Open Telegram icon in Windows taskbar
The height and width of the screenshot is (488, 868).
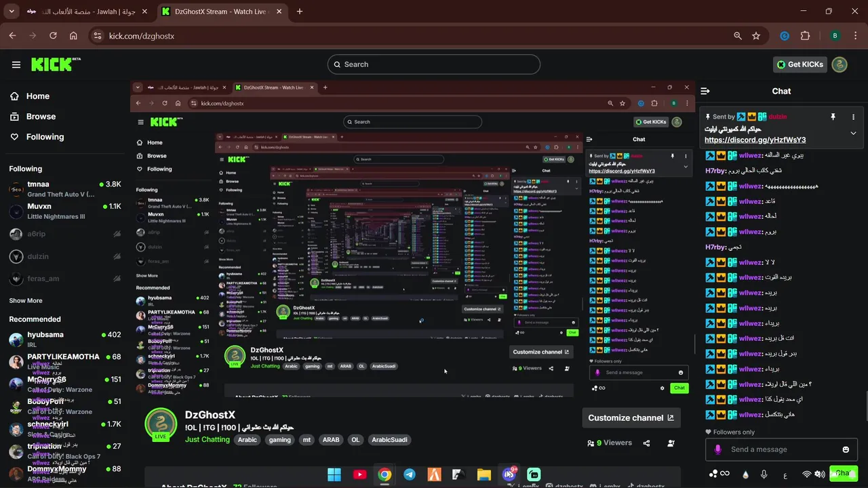[x=410, y=474]
